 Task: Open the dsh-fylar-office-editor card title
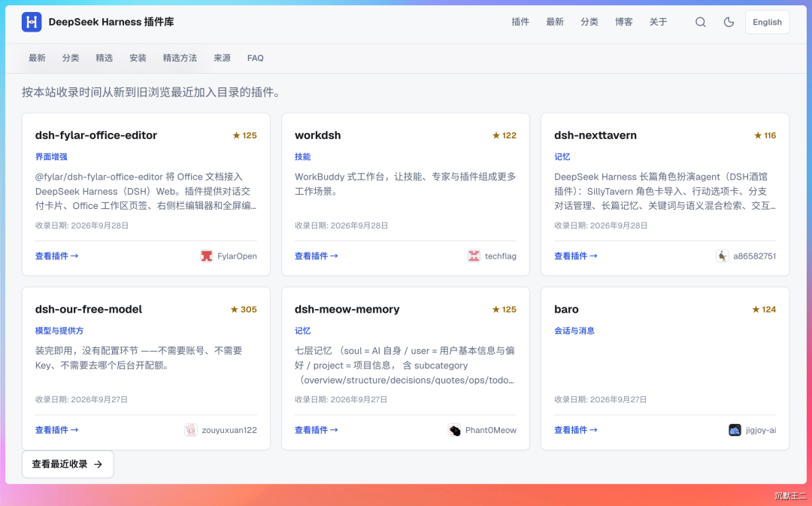(x=95, y=135)
